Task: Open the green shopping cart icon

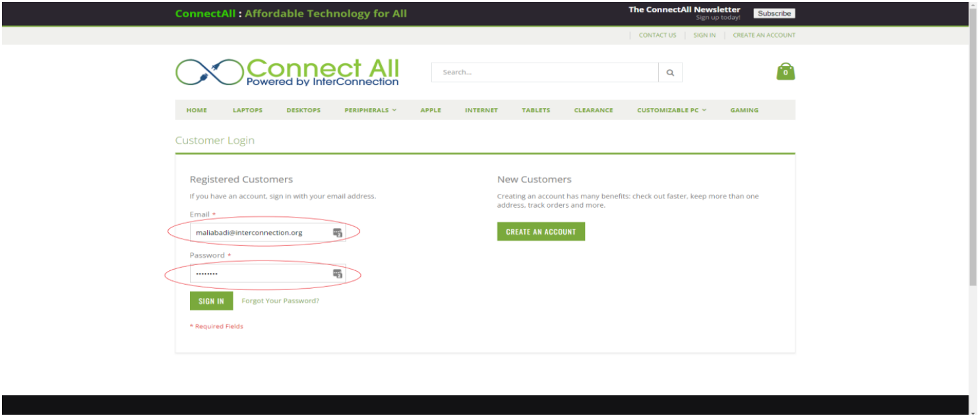Action: point(785,71)
